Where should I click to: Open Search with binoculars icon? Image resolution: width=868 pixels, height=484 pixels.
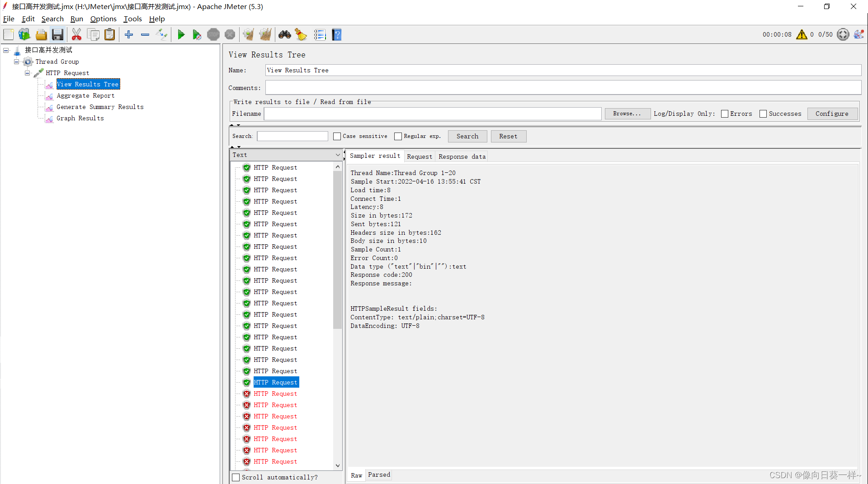284,35
